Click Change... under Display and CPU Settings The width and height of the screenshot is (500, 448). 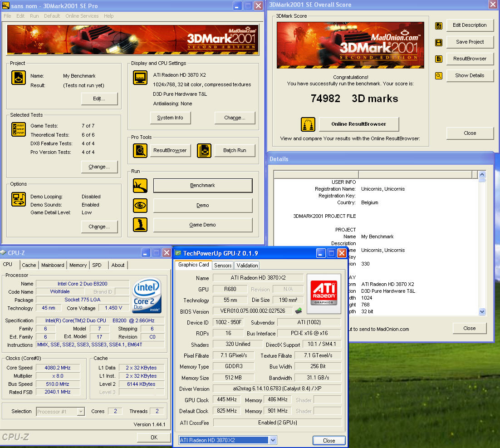coord(235,118)
